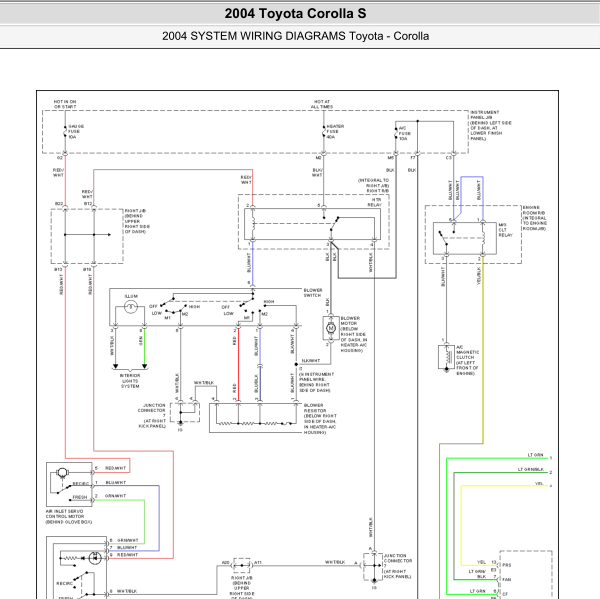600x599 pixels.
Task: Click the HEATER FUSE 40A label
Action: click(335, 131)
